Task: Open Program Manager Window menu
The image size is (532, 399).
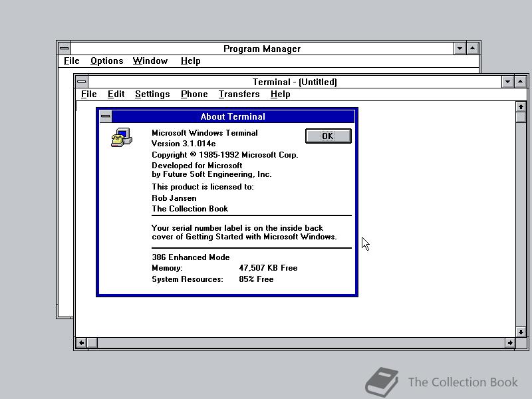Action: tap(150, 61)
